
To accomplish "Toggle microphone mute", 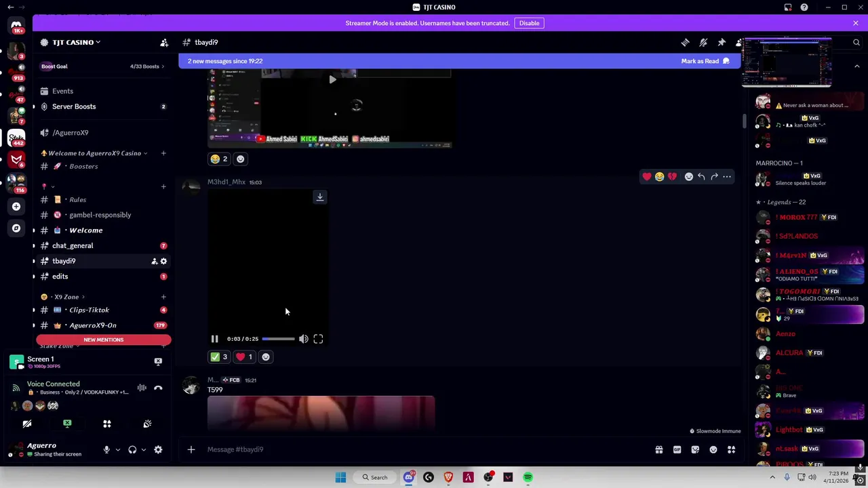I will point(106,449).
